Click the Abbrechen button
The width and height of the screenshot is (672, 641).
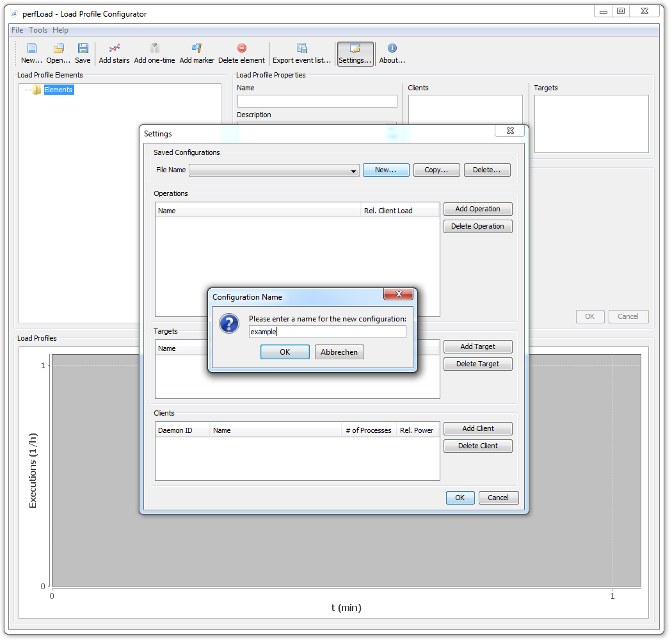click(339, 352)
